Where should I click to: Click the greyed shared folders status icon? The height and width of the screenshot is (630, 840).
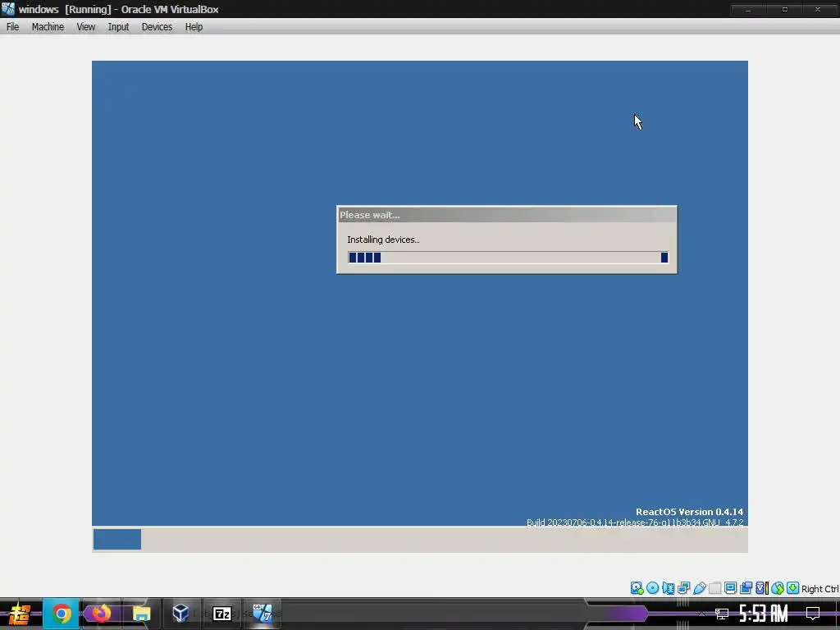[x=714, y=588]
